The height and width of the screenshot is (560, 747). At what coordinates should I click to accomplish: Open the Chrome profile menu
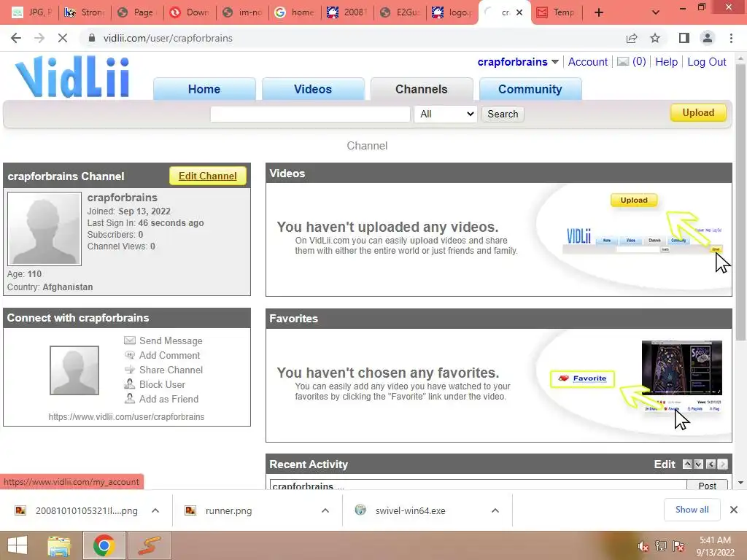click(708, 38)
